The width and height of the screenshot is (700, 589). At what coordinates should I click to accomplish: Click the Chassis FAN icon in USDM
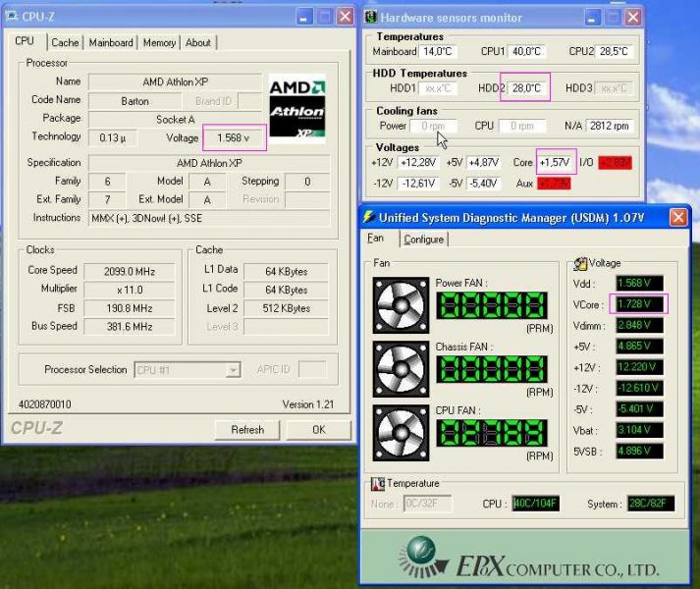coord(401,369)
